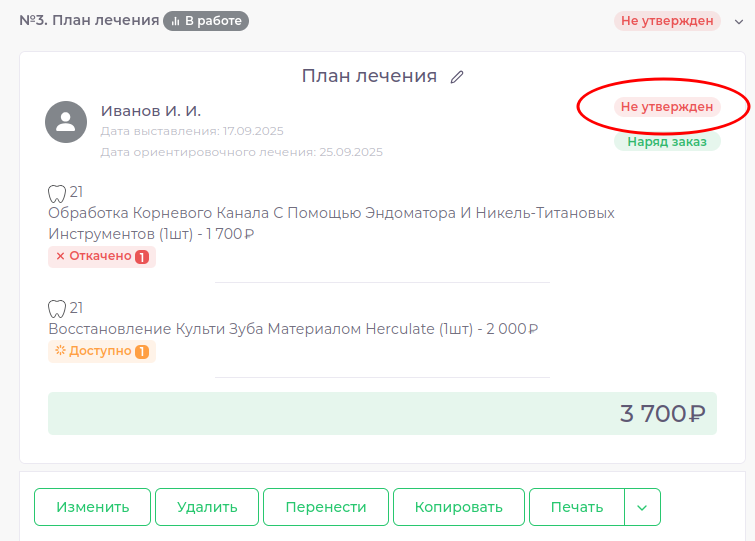Click the green Наряд заказ badge
This screenshot has width=755, height=541.
[667, 142]
